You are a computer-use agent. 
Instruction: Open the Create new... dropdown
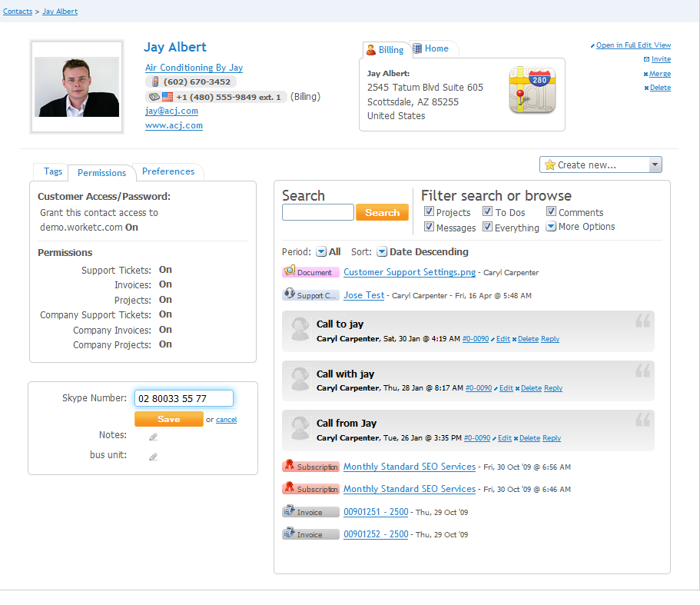(x=601, y=165)
